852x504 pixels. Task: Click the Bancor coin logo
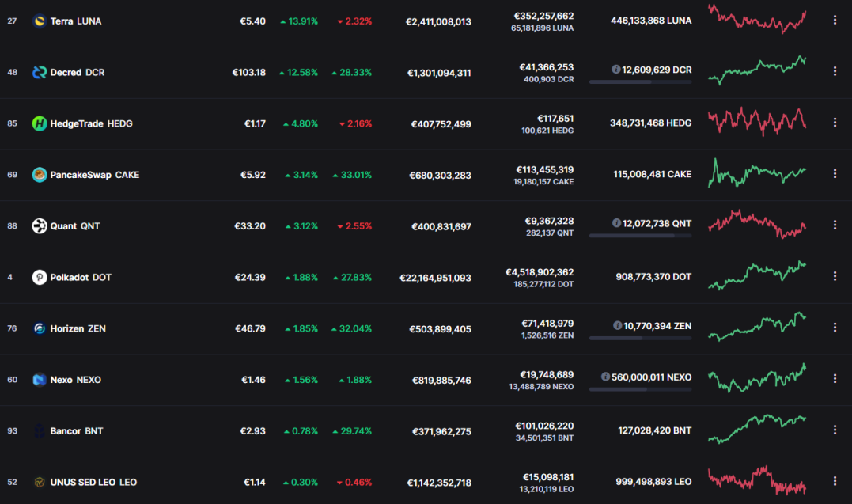tap(39, 430)
